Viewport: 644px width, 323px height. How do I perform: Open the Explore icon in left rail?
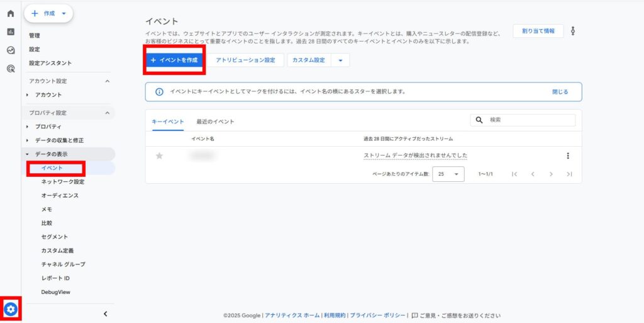click(10, 50)
